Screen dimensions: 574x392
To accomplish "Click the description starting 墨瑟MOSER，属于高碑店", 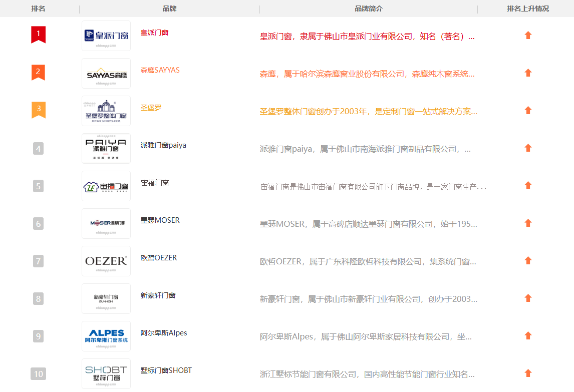I will pos(369,224).
